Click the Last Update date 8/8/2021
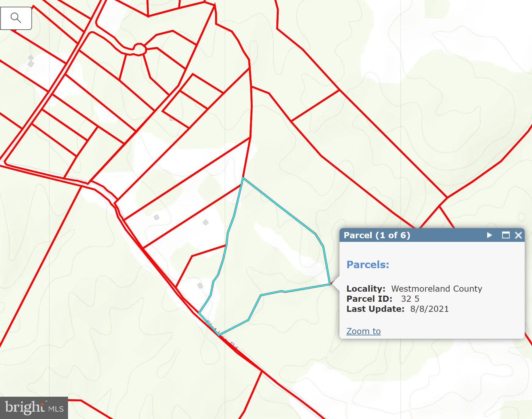 429,309
